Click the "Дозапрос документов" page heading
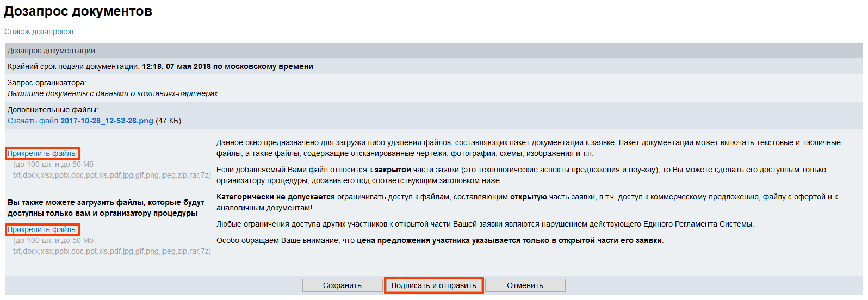The height and width of the screenshot is (300, 868). tap(78, 11)
